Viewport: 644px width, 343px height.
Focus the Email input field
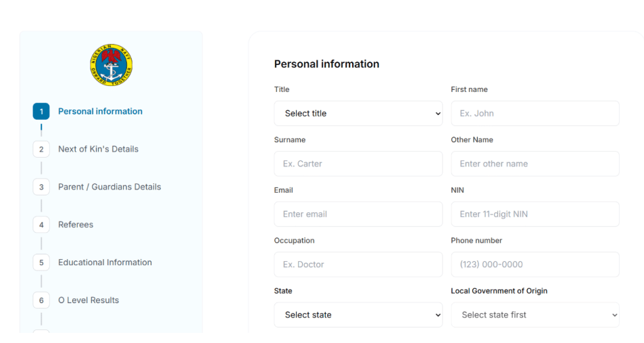358,214
